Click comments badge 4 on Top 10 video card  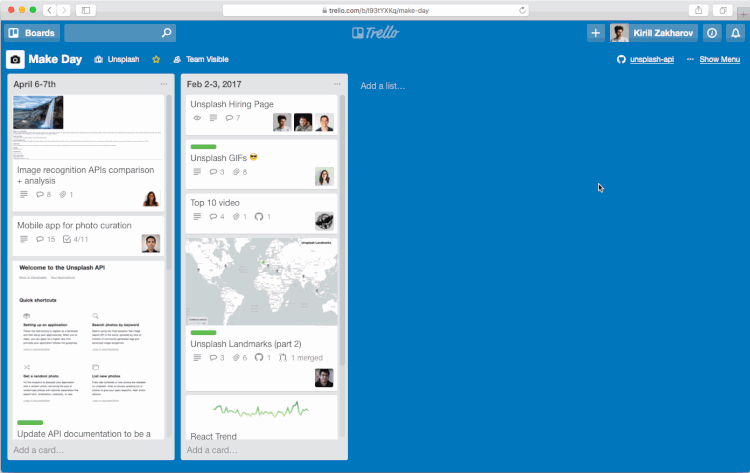(x=217, y=217)
